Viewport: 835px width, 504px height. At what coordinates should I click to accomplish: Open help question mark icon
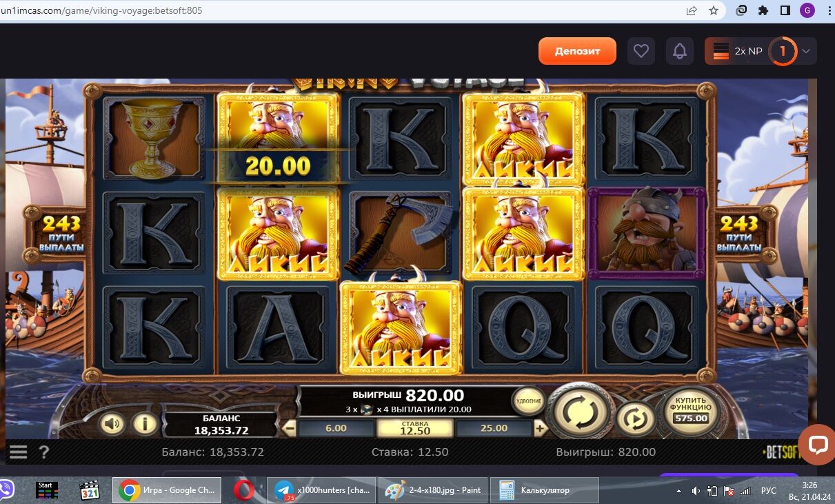[x=44, y=452]
